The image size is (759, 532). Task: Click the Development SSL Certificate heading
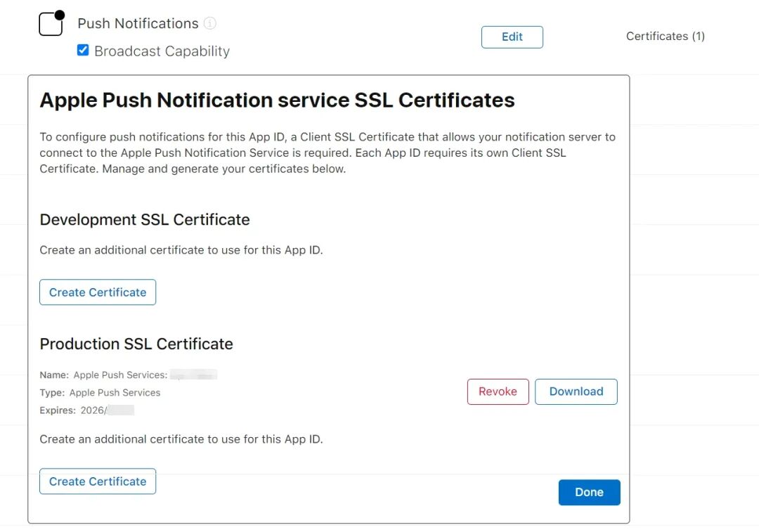[x=145, y=220]
